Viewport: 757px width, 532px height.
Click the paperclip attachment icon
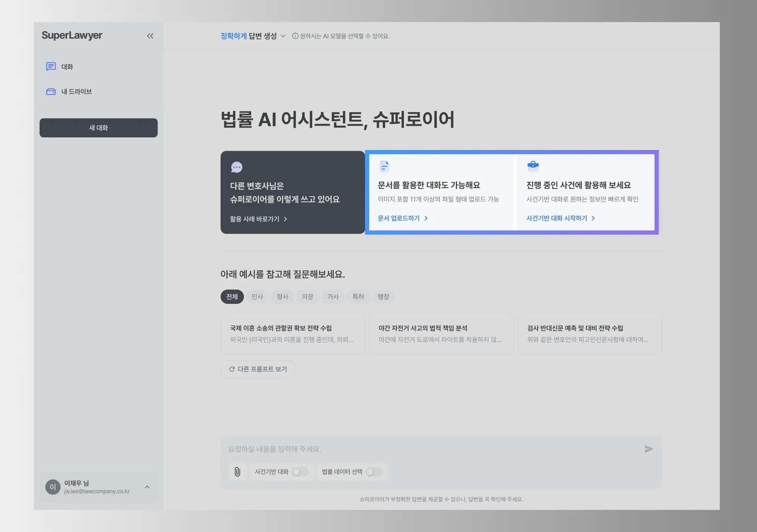coord(237,472)
